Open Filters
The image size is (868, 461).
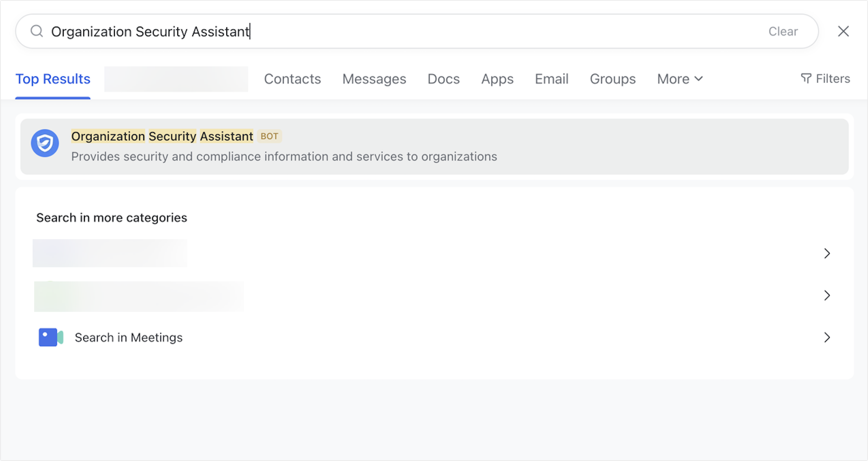(826, 78)
